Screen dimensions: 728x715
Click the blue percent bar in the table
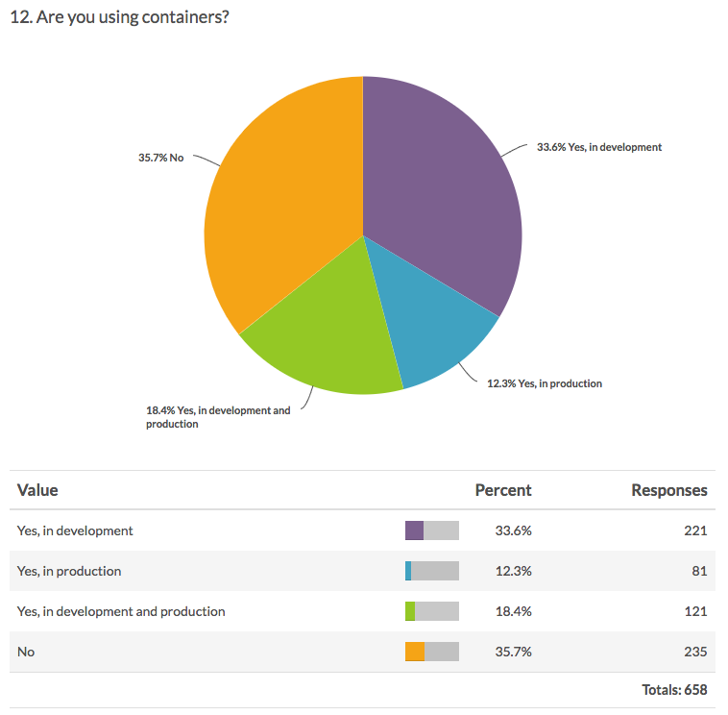pyautogui.click(x=408, y=571)
